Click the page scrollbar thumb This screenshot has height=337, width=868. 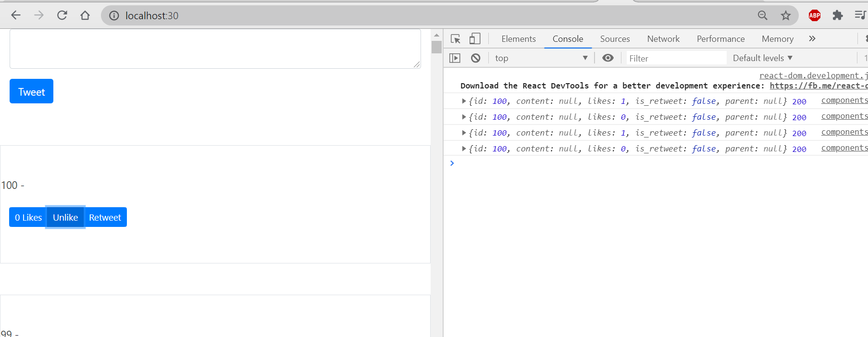[x=436, y=47]
